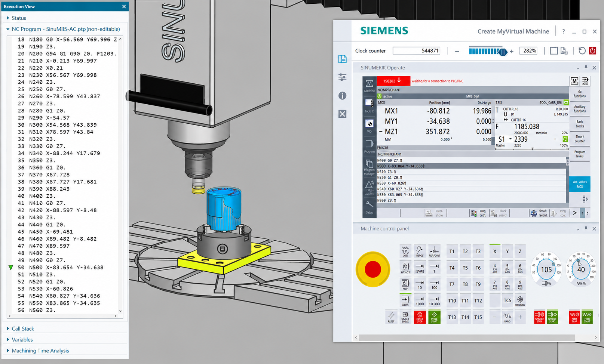Click the T5 tool key
This screenshot has width=604, height=364.
465,268
